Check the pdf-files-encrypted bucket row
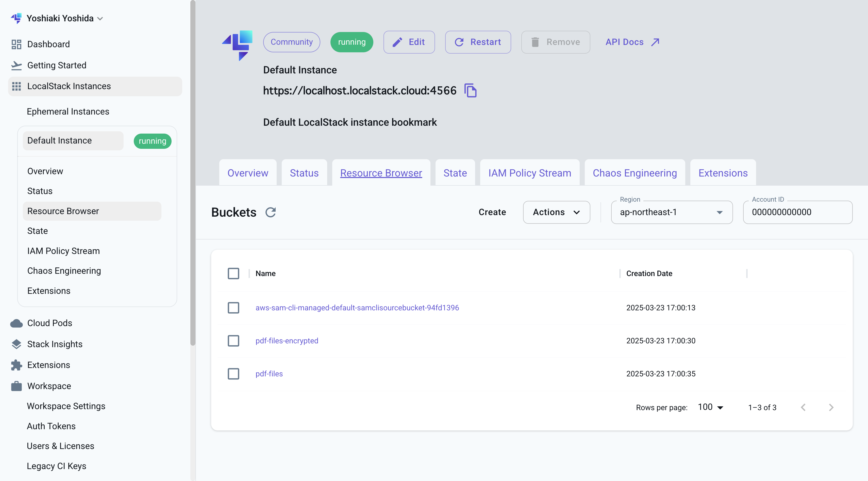The height and width of the screenshot is (481, 868). pos(233,341)
